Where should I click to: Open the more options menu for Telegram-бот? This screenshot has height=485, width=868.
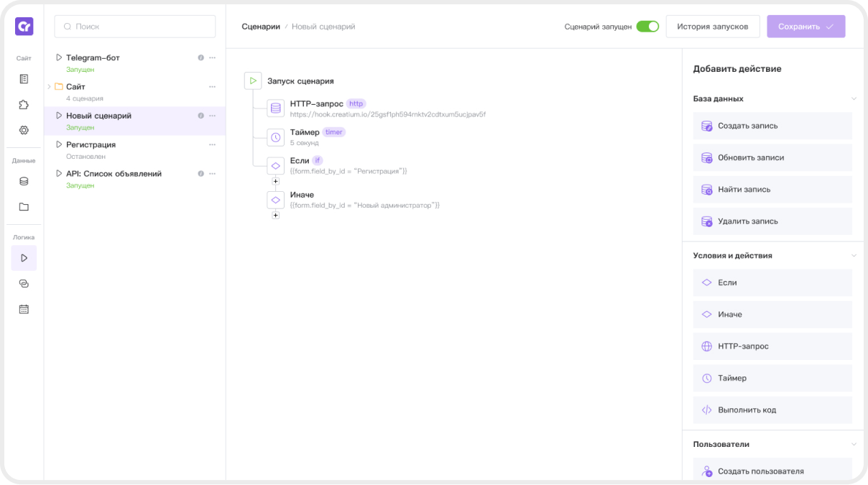coord(212,57)
